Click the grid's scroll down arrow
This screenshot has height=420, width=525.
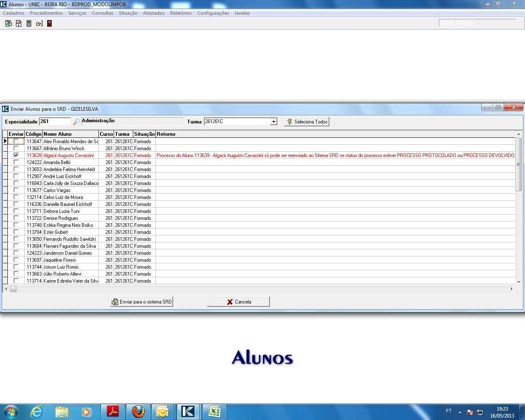(x=518, y=282)
